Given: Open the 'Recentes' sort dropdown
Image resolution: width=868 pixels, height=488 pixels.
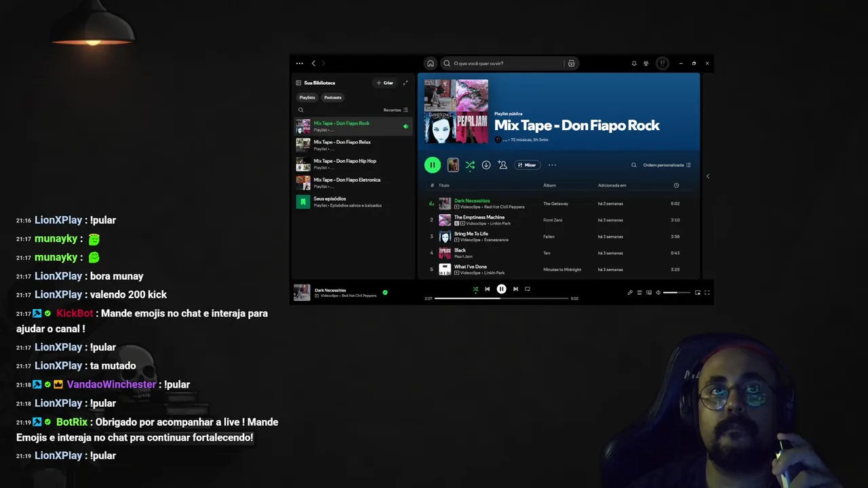Looking at the screenshot, I should point(396,110).
